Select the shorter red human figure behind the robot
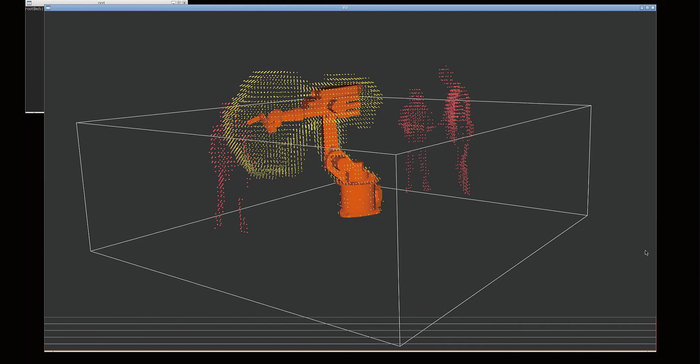700x364 pixels. (415, 138)
